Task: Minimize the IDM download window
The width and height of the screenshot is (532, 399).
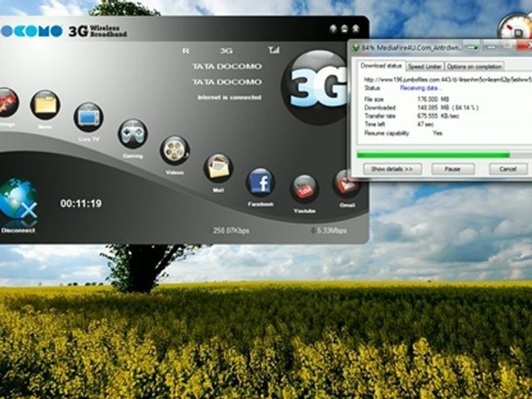Action: (x=492, y=47)
